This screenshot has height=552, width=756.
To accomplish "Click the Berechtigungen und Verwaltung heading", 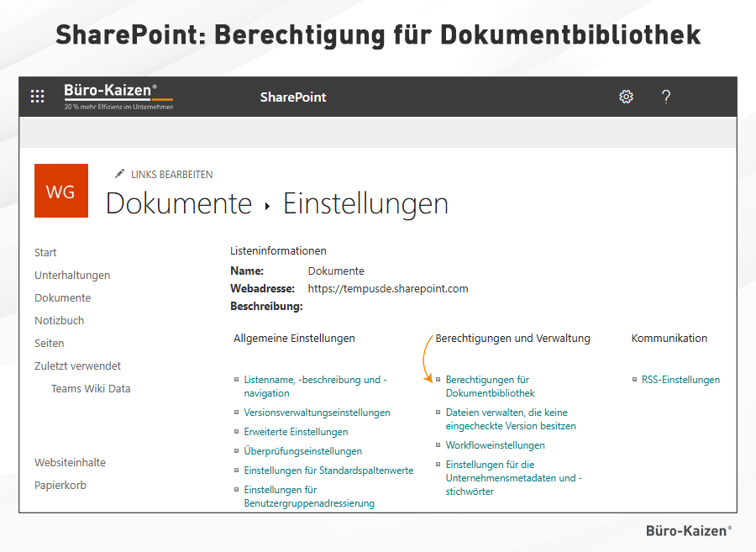I will tap(512, 339).
